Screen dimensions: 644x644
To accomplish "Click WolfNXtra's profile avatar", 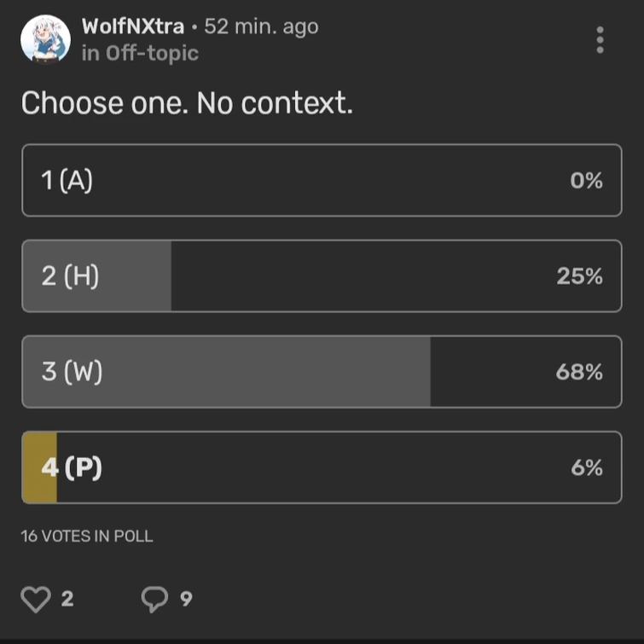I will [x=45, y=40].
